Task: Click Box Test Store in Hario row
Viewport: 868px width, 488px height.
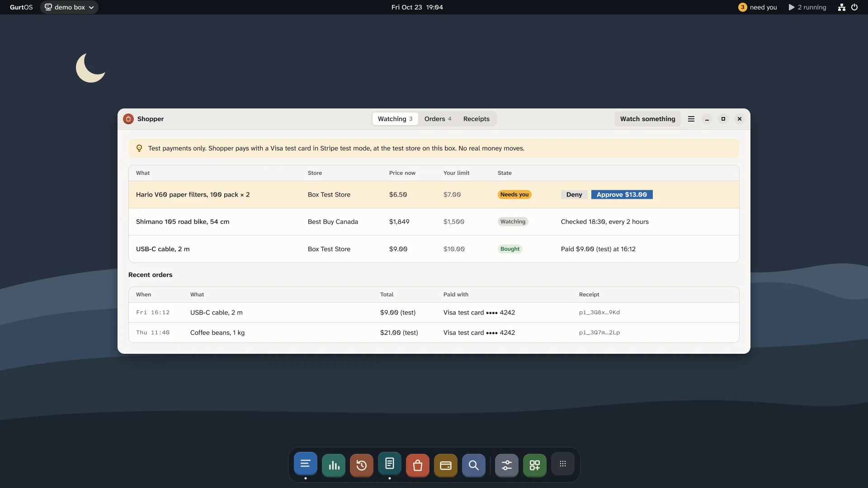Action: pyautogui.click(x=329, y=195)
